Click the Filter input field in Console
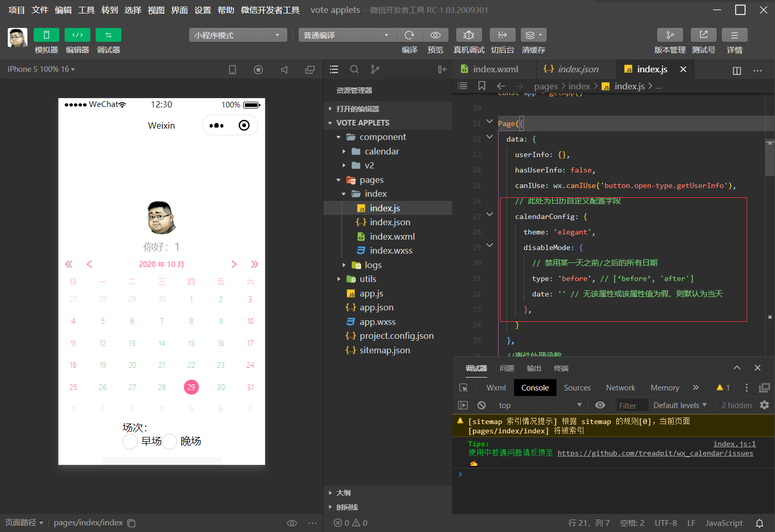The width and height of the screenshot is (775, 532). point(631,405)
